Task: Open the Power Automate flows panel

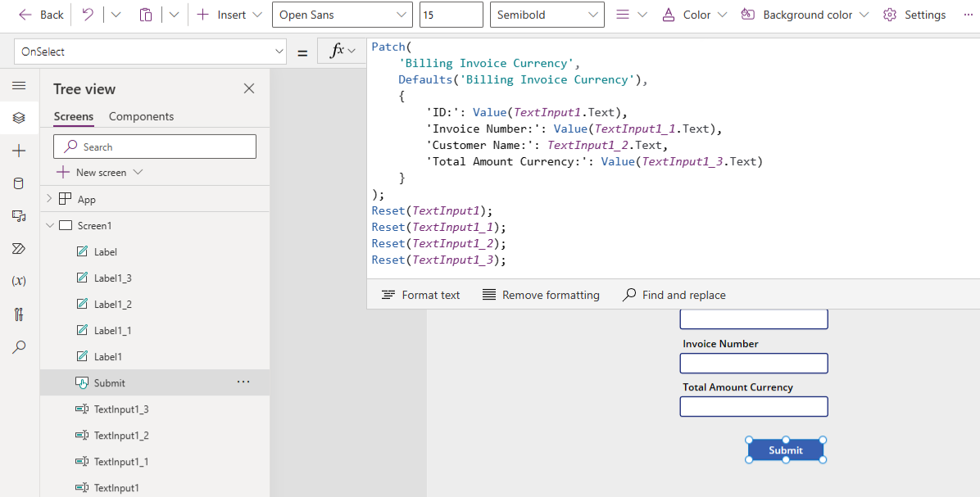Action: [x=20, y=248]
